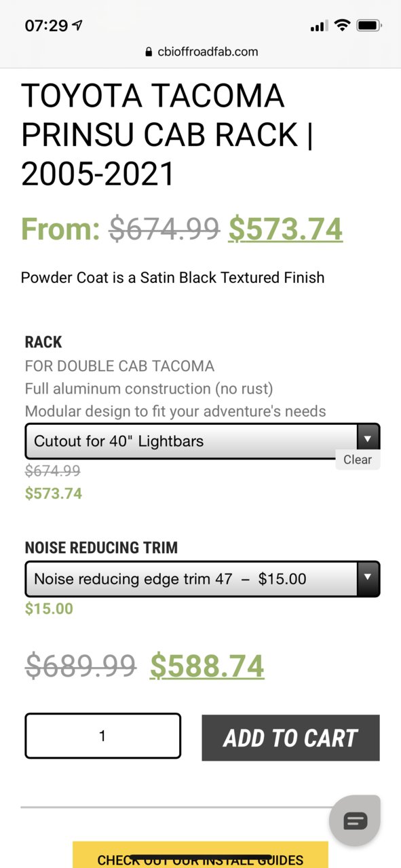Tap the Wi-Fi status icon

tap(343, 26)
